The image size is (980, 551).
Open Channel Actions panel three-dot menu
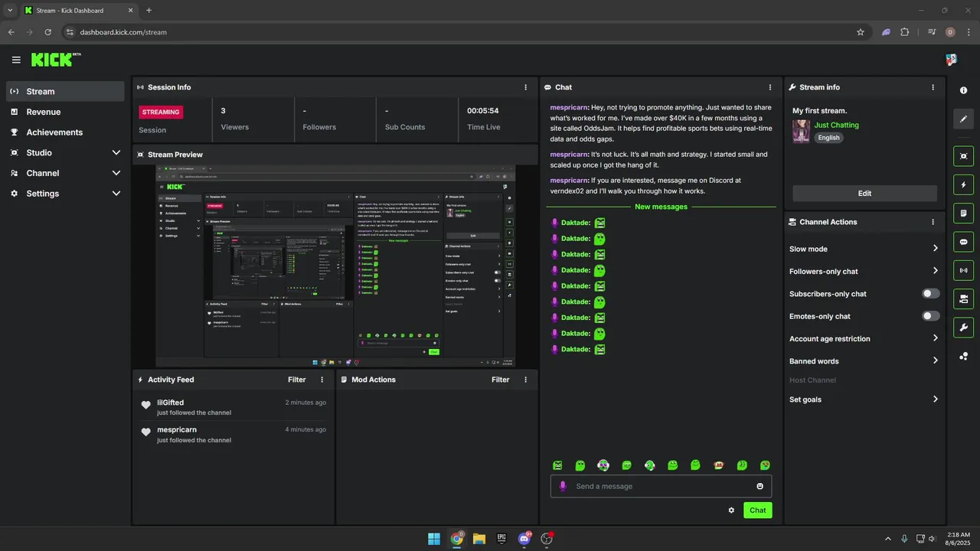pos(933,222)
